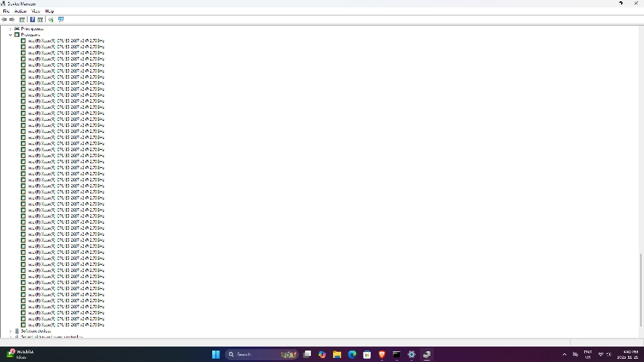Screen dimensions: 644x362
Task: Open the File menu
Action: coord(6,11)
